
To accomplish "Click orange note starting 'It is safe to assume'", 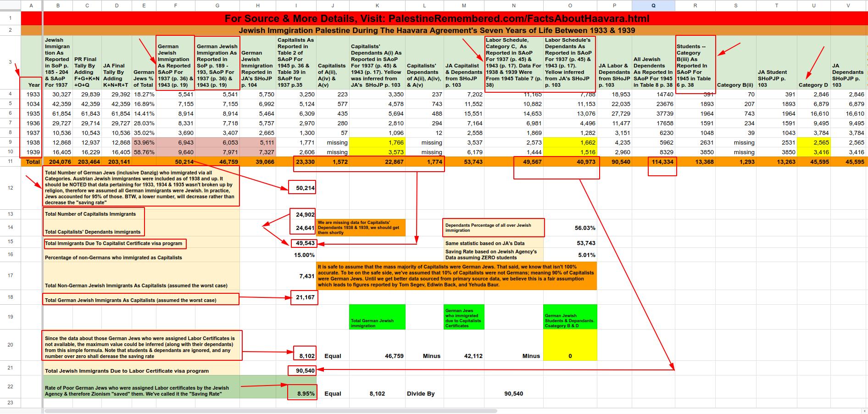I will pos(456,276).
